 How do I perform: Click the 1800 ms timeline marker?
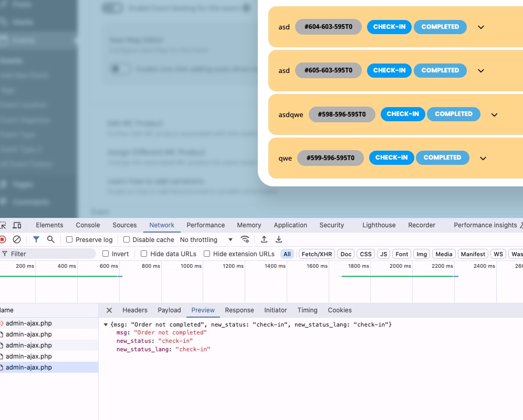[359, 266]
